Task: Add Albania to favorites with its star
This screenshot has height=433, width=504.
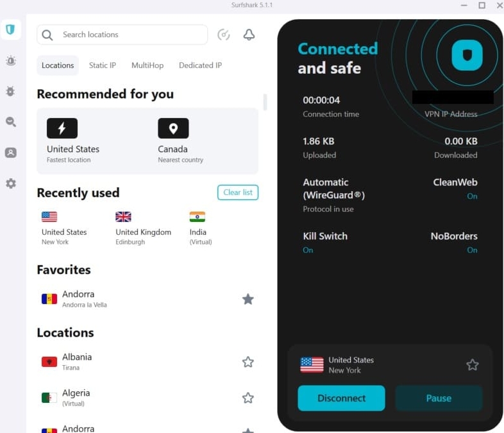Action: [x=248, y=362]
